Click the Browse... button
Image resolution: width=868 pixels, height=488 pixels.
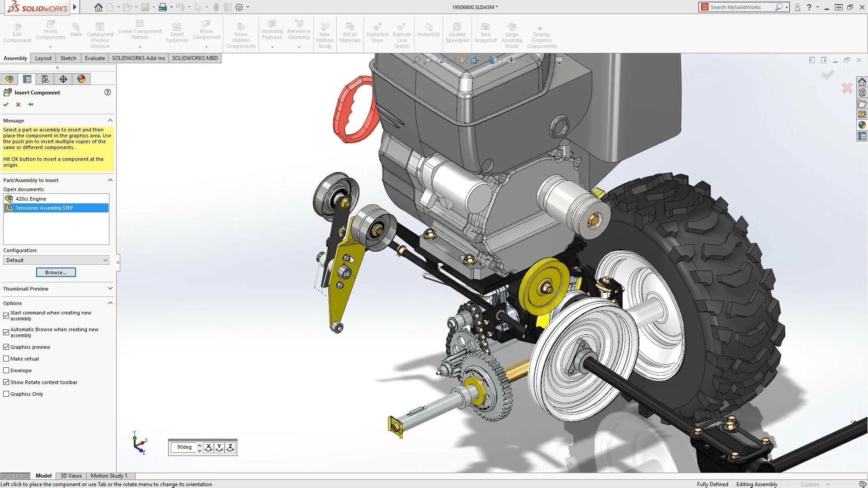(x=56, y=272)
